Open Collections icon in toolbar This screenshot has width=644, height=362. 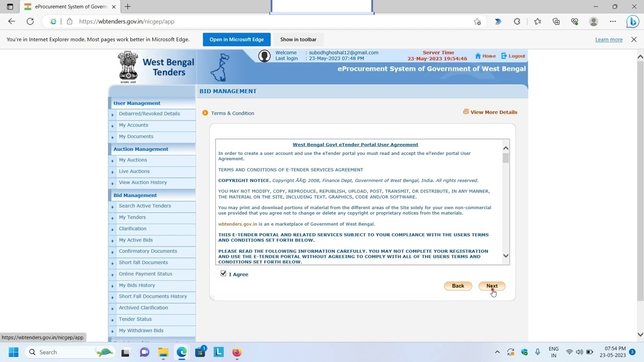[556, 22]
